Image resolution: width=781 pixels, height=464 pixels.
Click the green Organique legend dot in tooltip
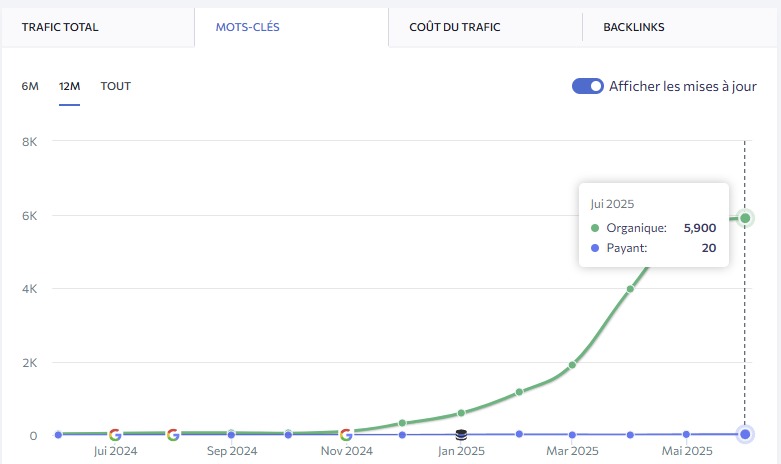pyautogui.click(x=596, y=228)
